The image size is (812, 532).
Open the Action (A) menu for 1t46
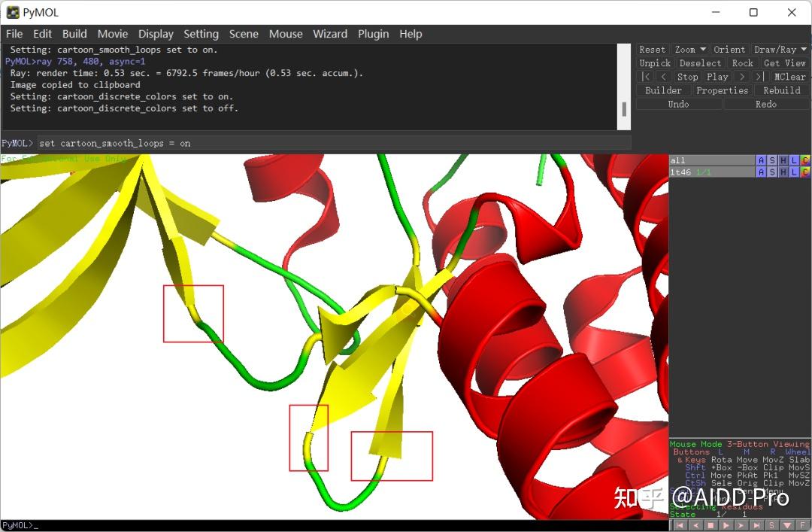(x=761, y=172)
